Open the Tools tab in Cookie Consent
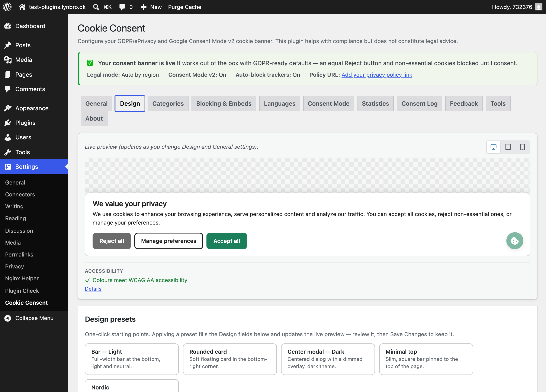Viewport: 546px width, 392px height. pos(498,104)
